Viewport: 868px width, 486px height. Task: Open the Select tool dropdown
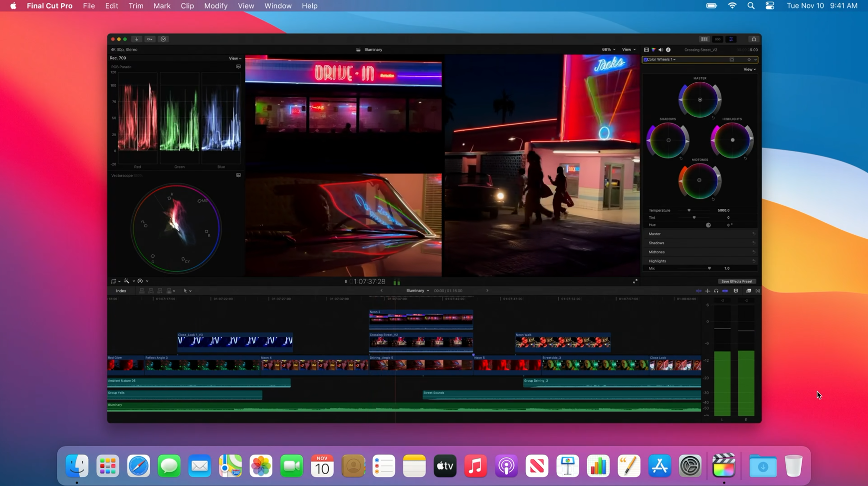pyautogui.click(x=187, y=291)
